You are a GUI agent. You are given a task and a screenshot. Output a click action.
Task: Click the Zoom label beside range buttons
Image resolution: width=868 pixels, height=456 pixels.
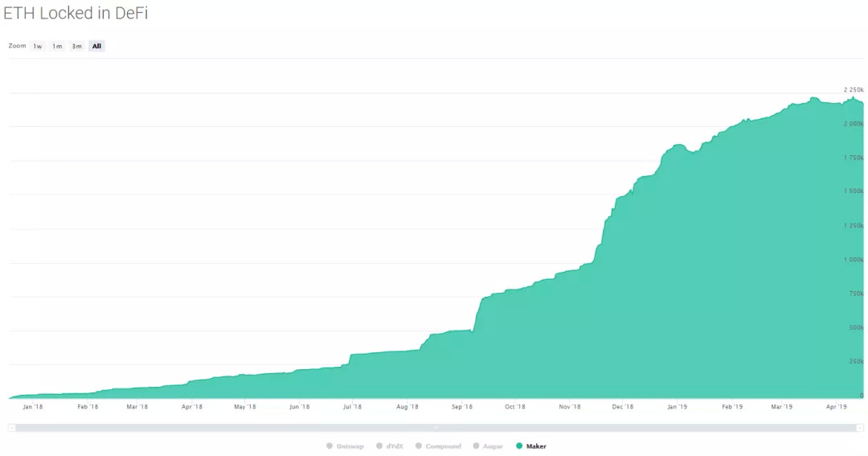17,46
